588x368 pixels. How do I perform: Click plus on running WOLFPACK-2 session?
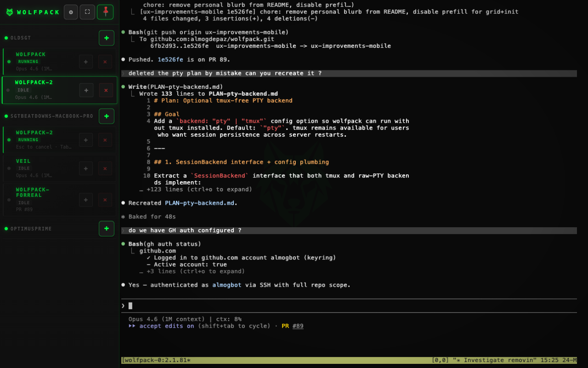point(86,140)
